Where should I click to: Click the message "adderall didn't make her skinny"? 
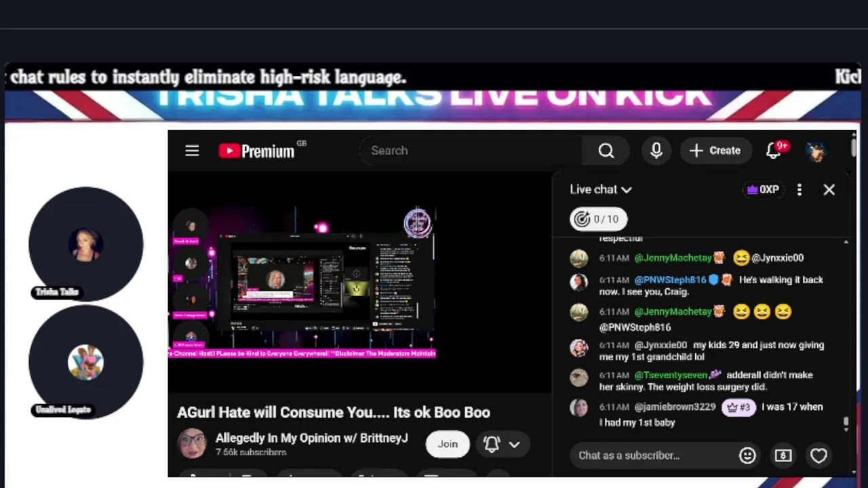706,381
